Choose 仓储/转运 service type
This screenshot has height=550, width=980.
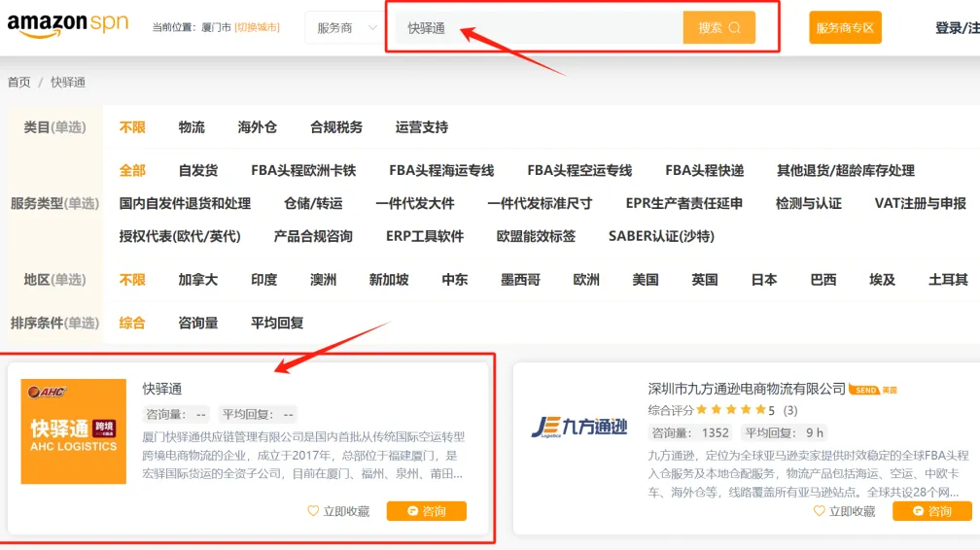313,204
